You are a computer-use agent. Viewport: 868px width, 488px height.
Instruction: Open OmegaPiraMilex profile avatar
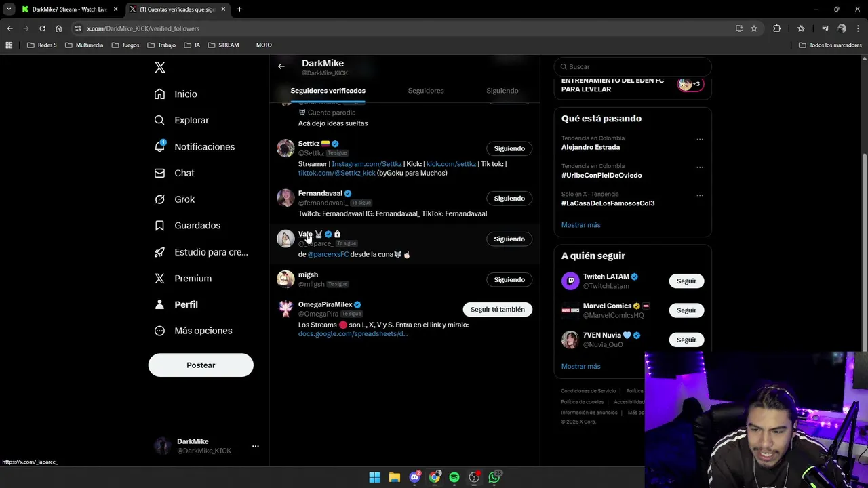[x=285, y=308]
